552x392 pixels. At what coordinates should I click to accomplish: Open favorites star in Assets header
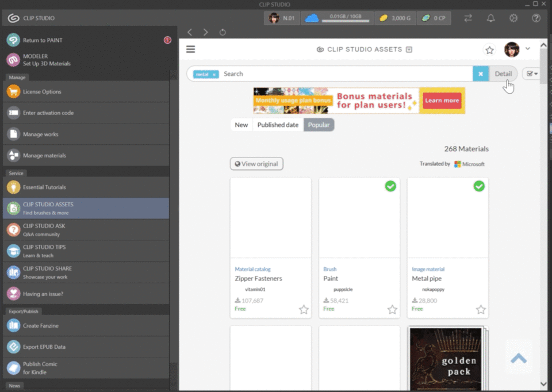pos(489,50)
